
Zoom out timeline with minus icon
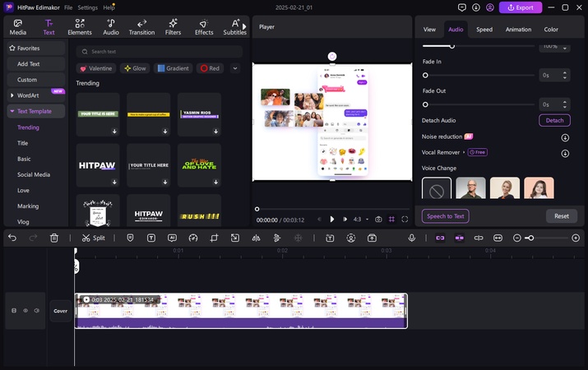(516, 238)
